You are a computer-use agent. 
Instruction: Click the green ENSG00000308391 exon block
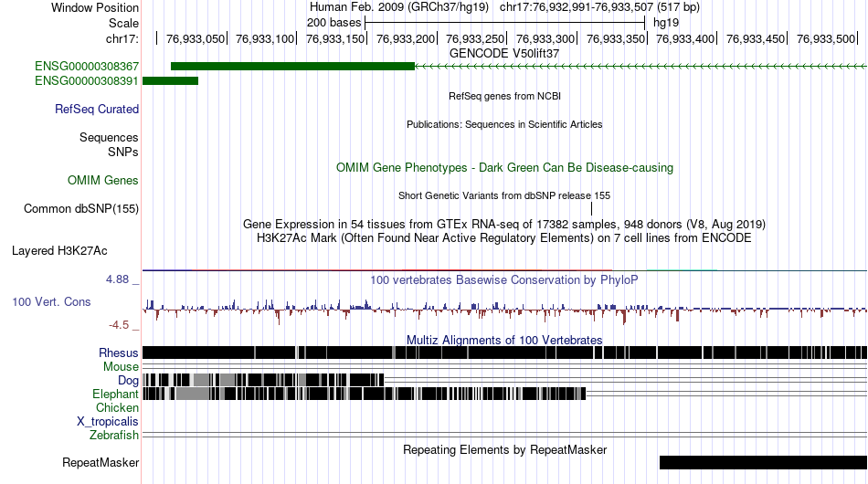[x=171, y=80]
